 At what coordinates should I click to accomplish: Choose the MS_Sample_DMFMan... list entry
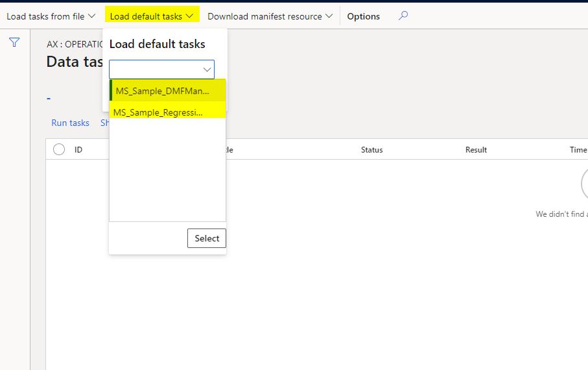(x=162, y=91)
